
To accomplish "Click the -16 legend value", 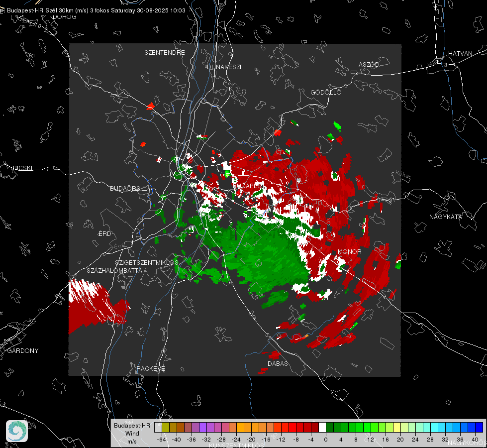I will point(266,440).
